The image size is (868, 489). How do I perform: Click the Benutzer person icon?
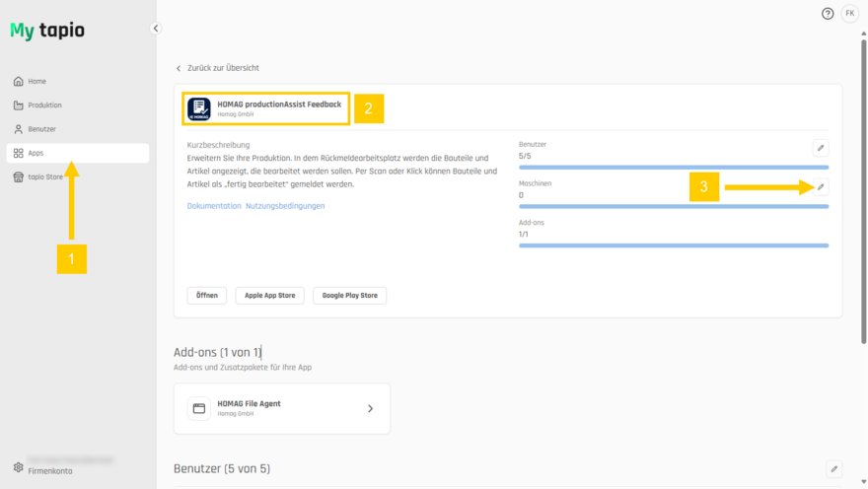pos(19,129)
